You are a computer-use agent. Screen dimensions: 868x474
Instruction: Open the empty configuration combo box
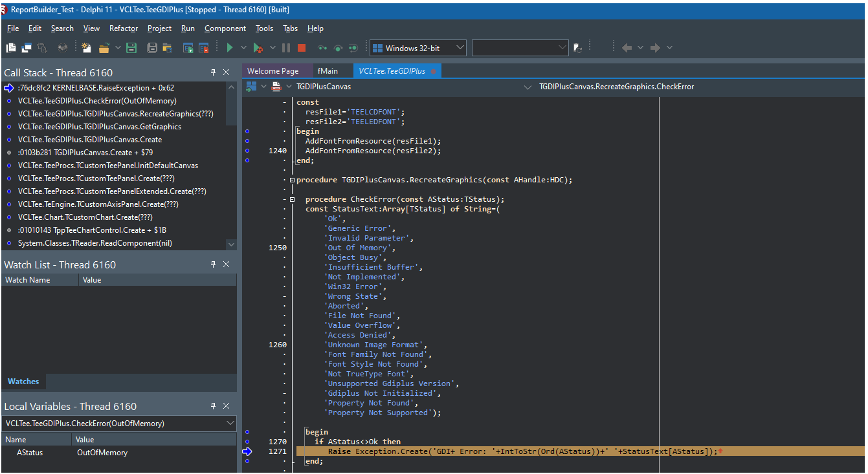(x=520, y=48)
